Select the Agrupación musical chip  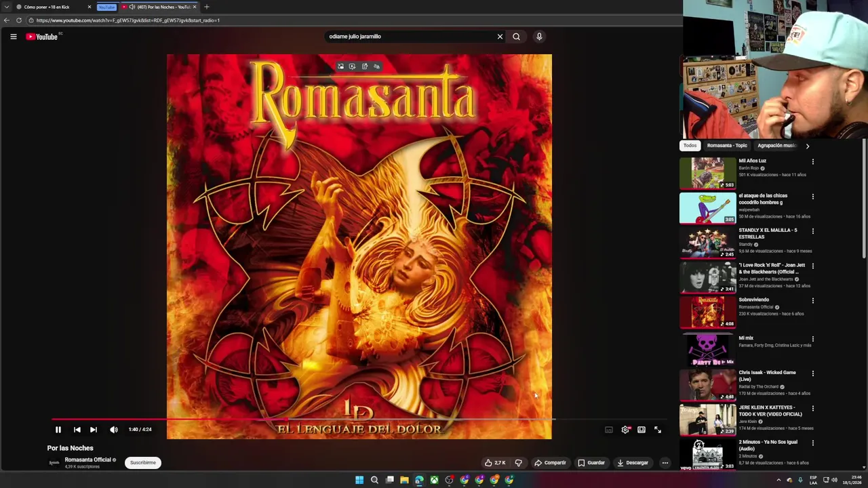(776, 146)
